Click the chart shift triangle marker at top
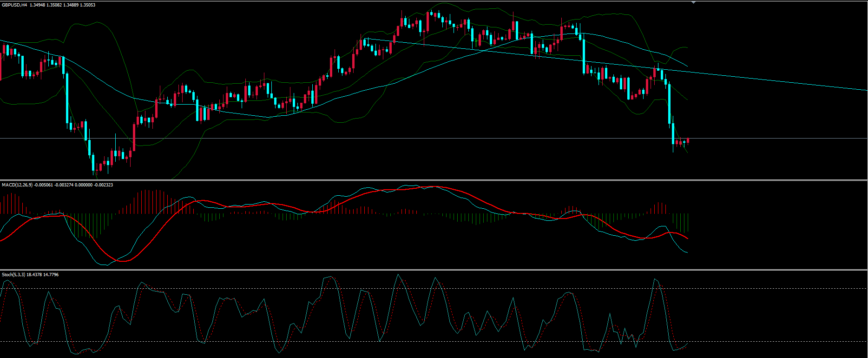This screenshot has width=868, height=358. (694, 3)
